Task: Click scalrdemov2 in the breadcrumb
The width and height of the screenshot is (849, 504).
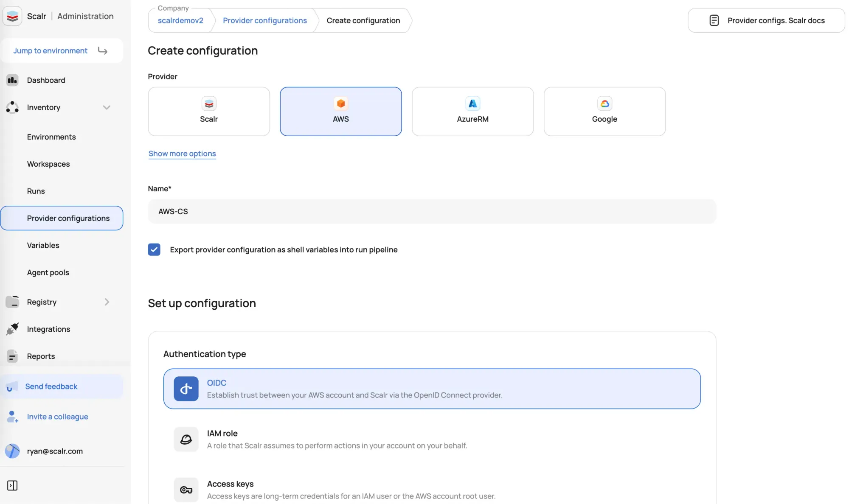Action: (x=180, y=20)
